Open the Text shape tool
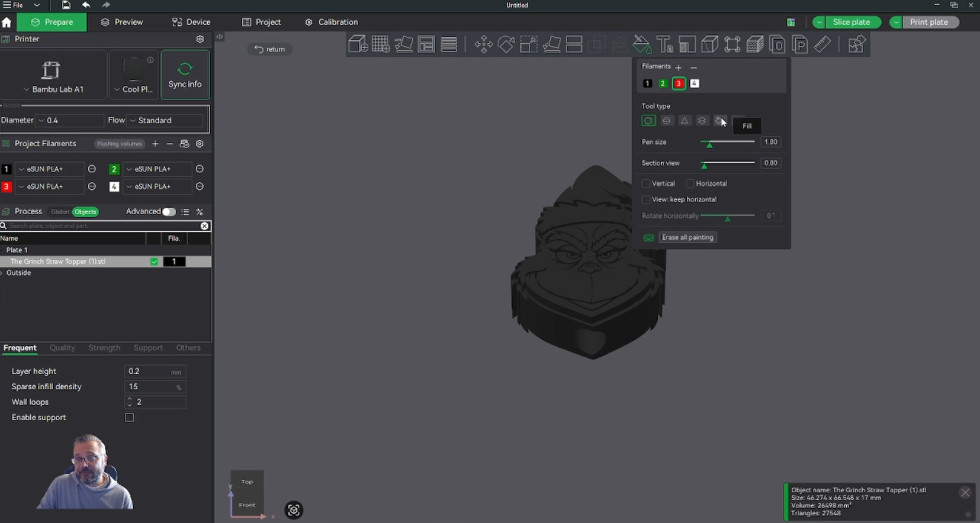Screen dimensions: 980x523 [x=664, y=44]
